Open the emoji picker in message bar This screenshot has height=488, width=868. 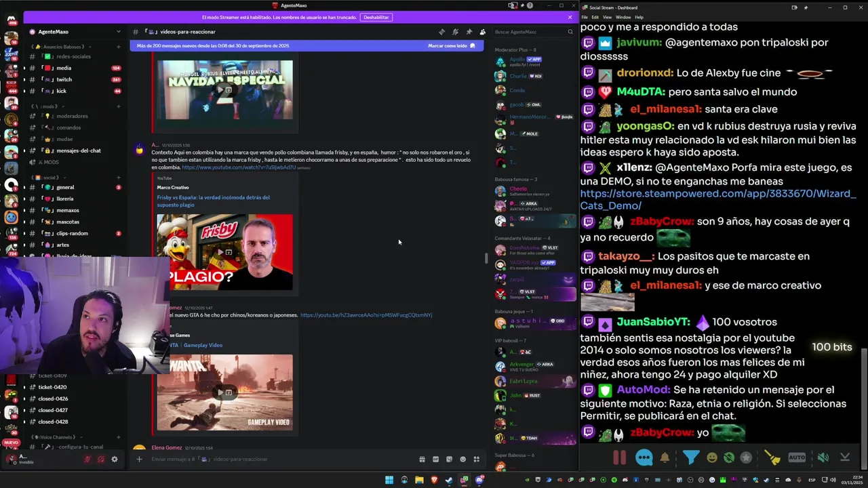point(462,459)
